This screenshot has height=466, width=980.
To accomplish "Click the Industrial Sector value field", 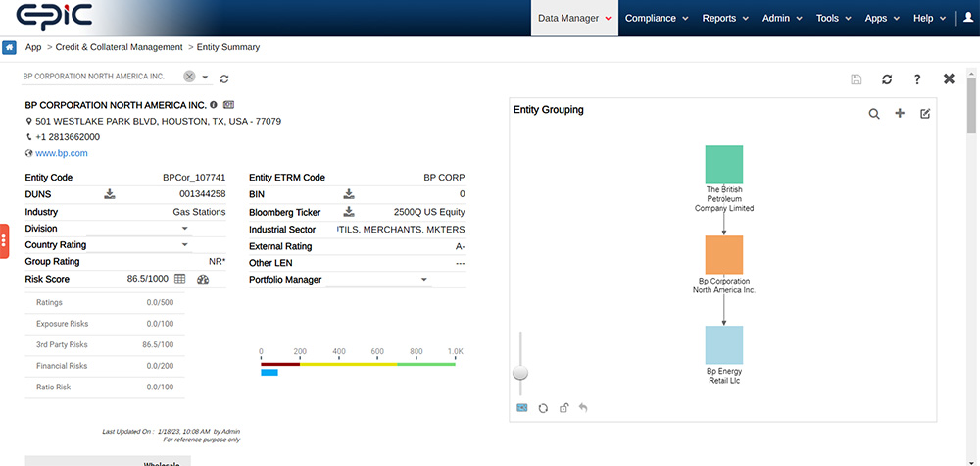I will [x=401, y=230].
